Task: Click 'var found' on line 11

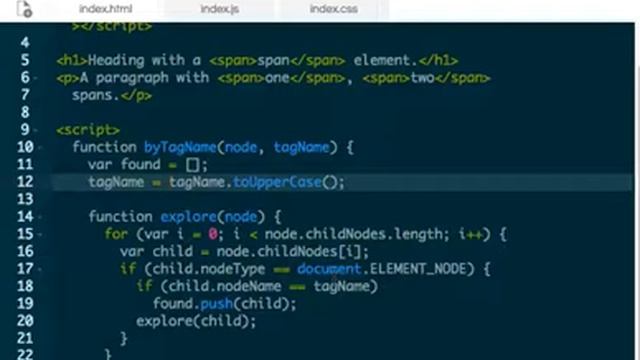Action: click(124, 165)
